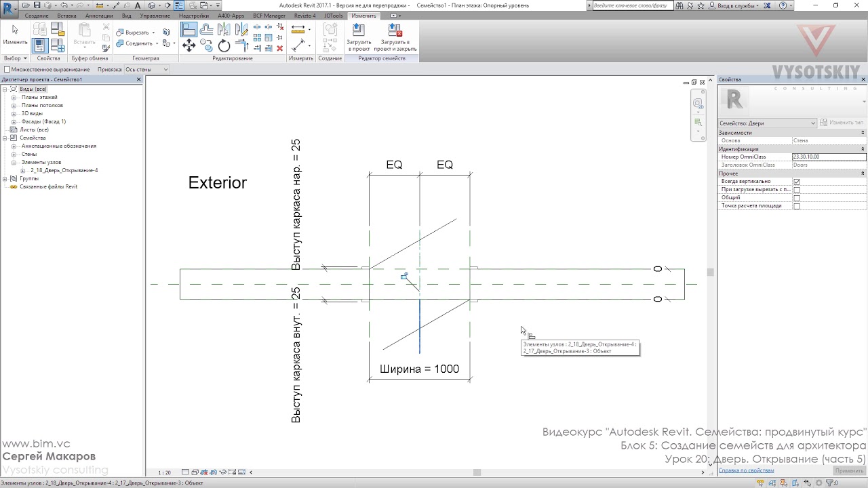The height and width of the screenshot is (488, 868).
Task: Click 'Изменить тип' button
Action: 842,123
